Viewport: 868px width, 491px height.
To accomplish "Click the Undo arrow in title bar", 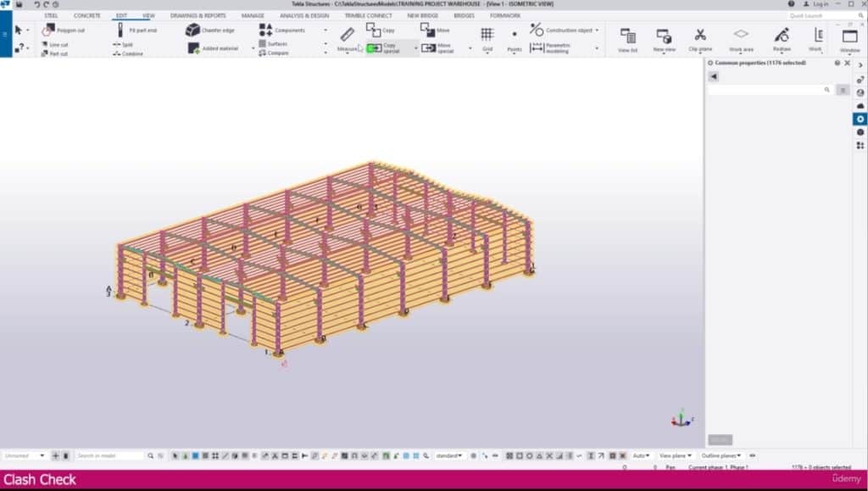I will pos(36,4).
